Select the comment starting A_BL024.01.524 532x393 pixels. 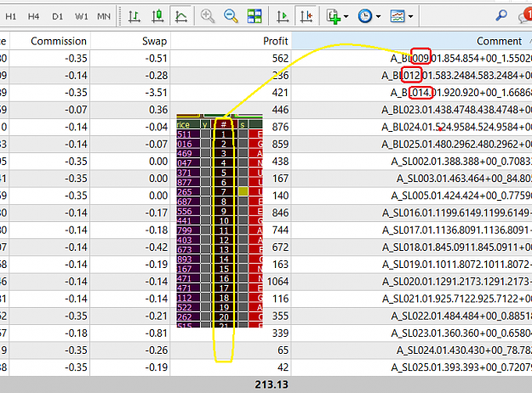pyautogui.click(x=457, y=127)
